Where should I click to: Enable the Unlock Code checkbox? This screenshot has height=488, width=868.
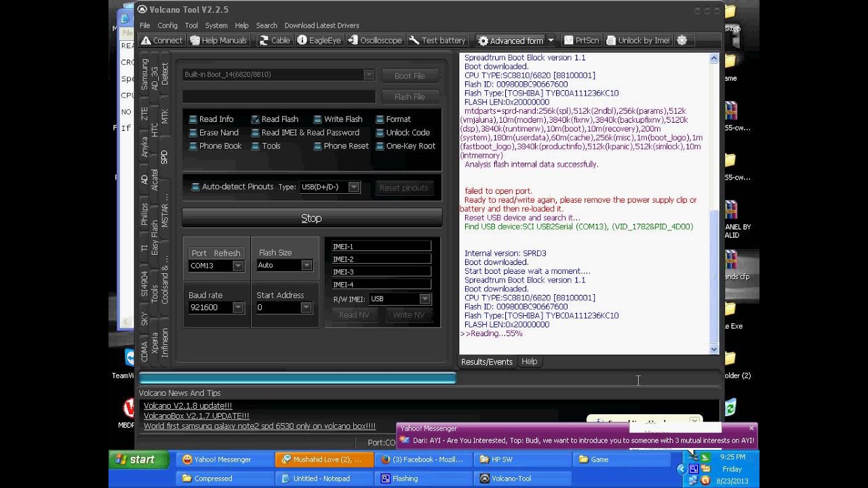[380, 133]
